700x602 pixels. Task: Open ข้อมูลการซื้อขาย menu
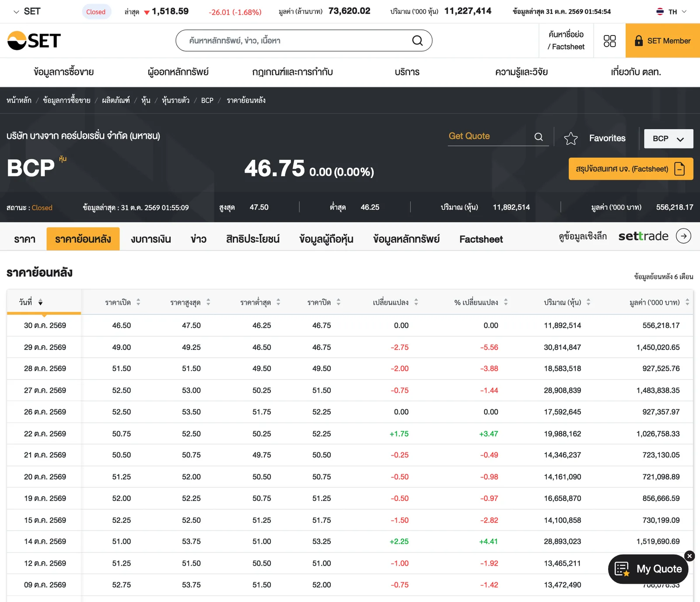click(64, 72)
